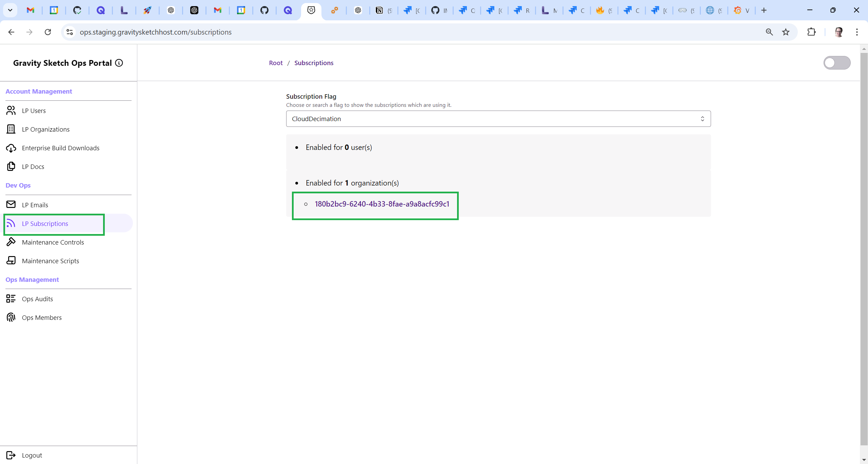Switch to the orange gears icon tab

tap(335, 10)
